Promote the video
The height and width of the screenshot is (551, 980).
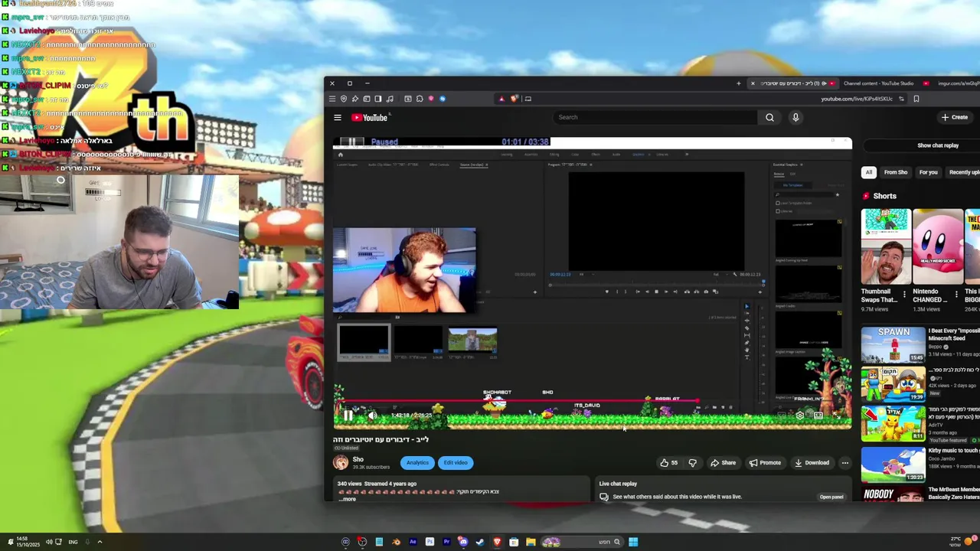pos(765,462)
